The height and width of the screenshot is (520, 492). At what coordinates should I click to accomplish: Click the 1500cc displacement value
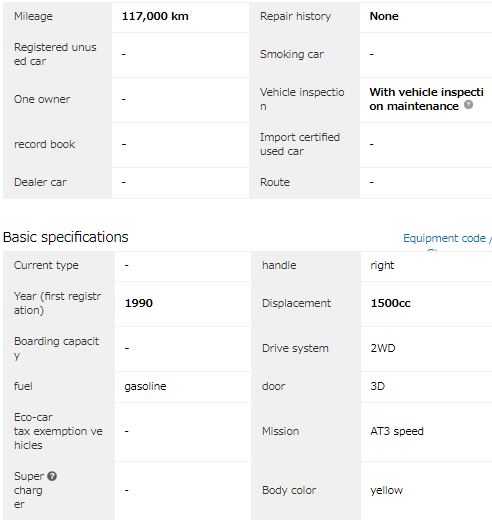click(390, 303)
